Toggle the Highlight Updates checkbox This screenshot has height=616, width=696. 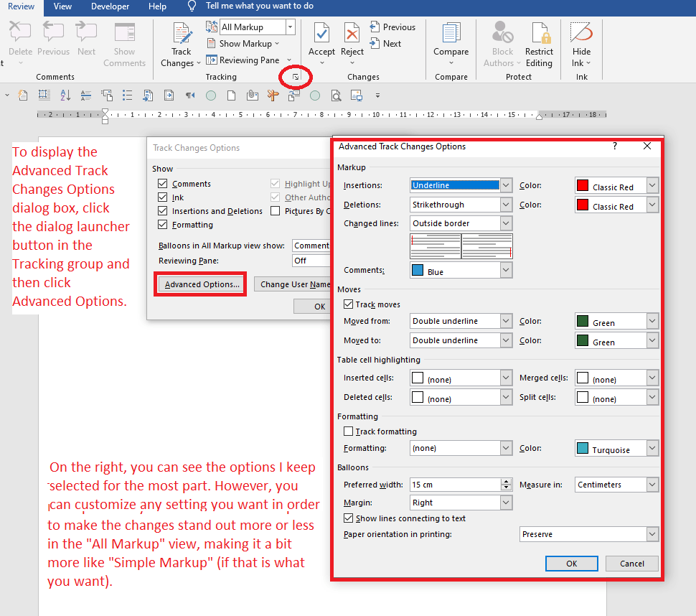coord(276,183)
